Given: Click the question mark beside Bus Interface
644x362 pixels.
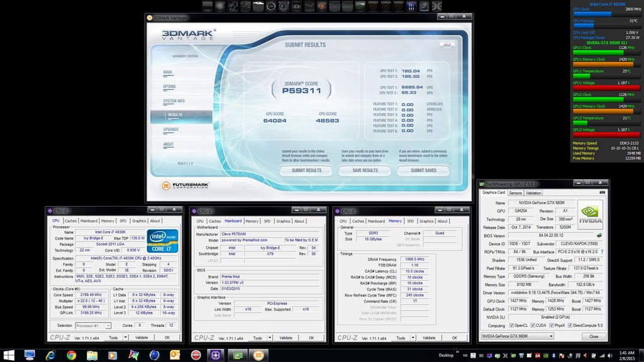Looking at the screenshot, I should coord(602,251).
